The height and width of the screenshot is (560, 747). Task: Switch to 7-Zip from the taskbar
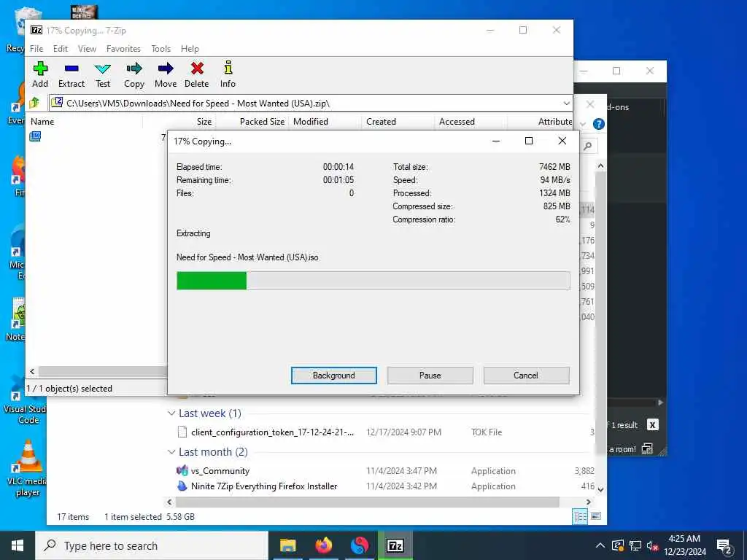(x=395, y=545)
